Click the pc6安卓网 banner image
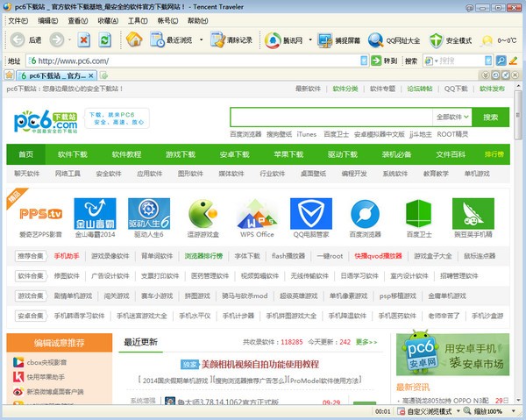 pos(452,354)
